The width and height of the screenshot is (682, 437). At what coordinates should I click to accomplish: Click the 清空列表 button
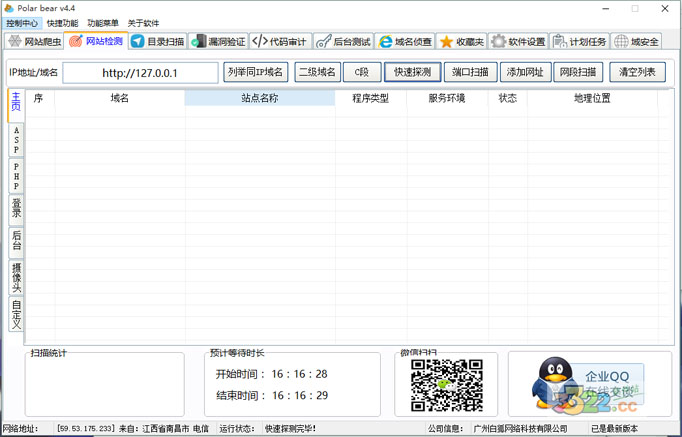click(637, 72)
